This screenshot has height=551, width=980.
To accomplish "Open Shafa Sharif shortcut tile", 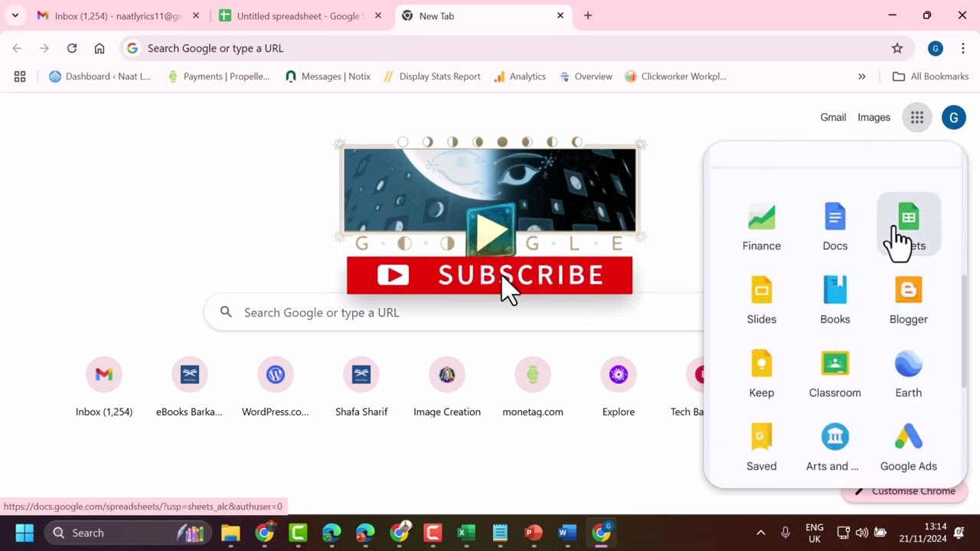I will [361, 386].
